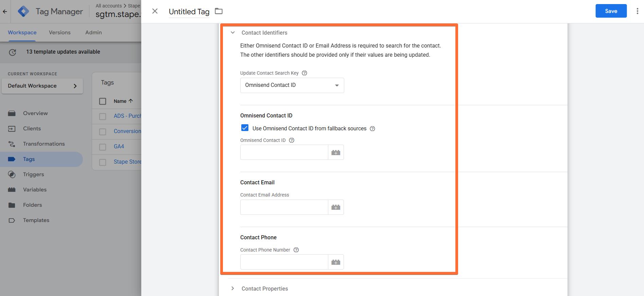Click the Triggers sidebar icon

click(12, 174)
